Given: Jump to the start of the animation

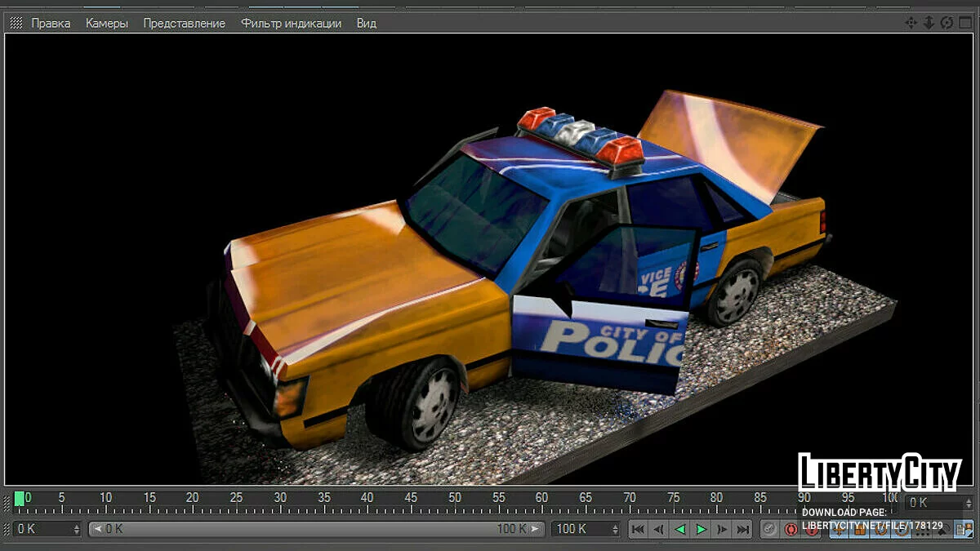Looking at the screenshot, I should pos(638,529).
